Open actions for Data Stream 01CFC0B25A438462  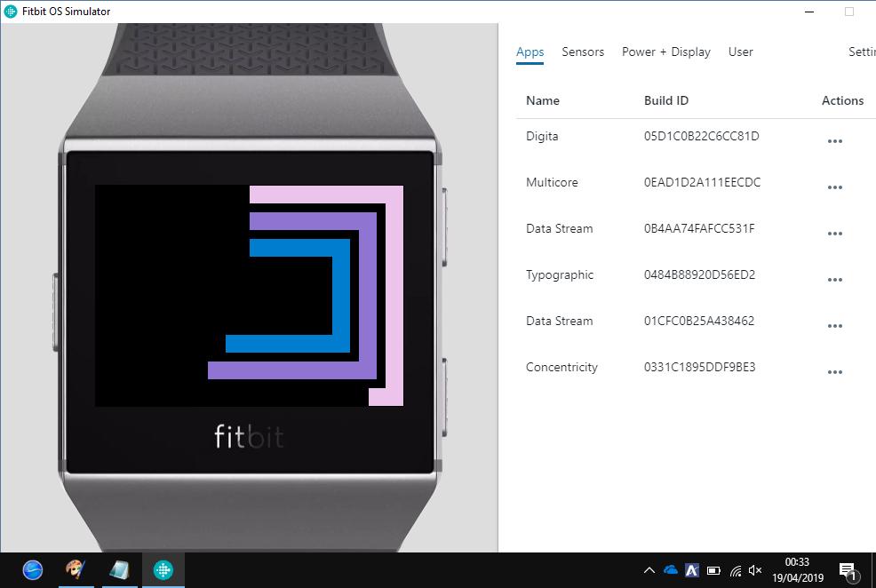834,326
